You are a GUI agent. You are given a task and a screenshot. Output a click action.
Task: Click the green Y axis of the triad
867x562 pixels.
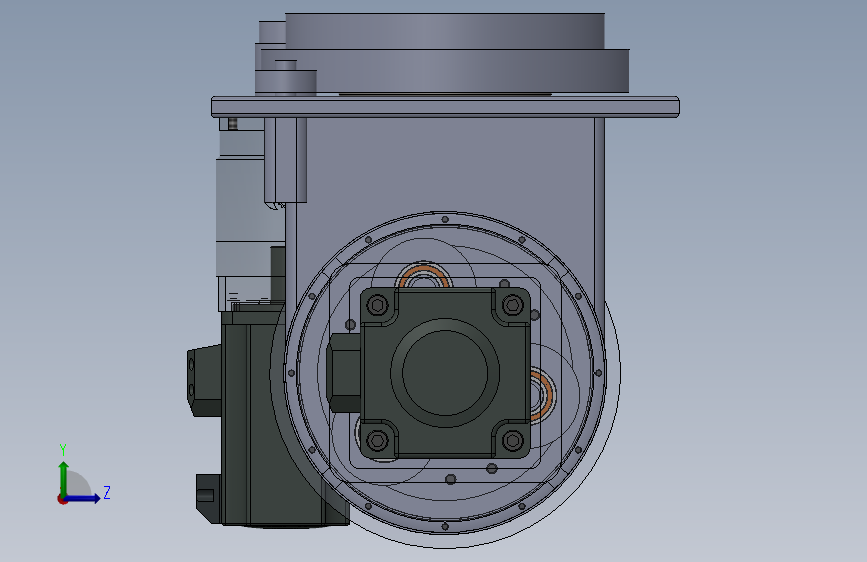(64, 478)
